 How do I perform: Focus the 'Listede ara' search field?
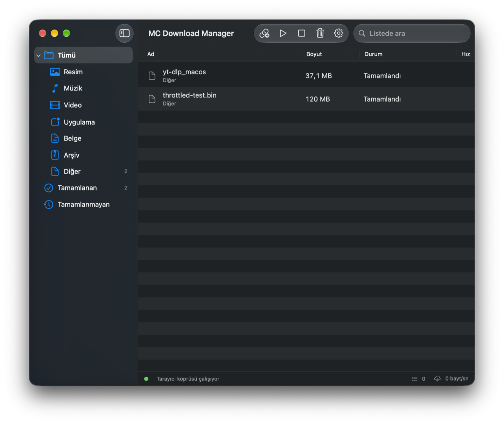(x=412, y=33)
